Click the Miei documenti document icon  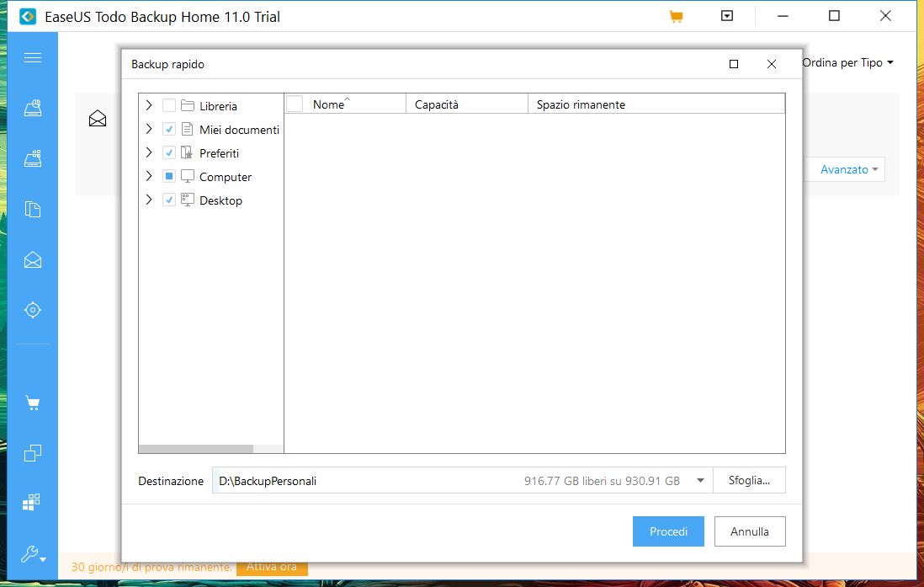[x=188, y=129]
